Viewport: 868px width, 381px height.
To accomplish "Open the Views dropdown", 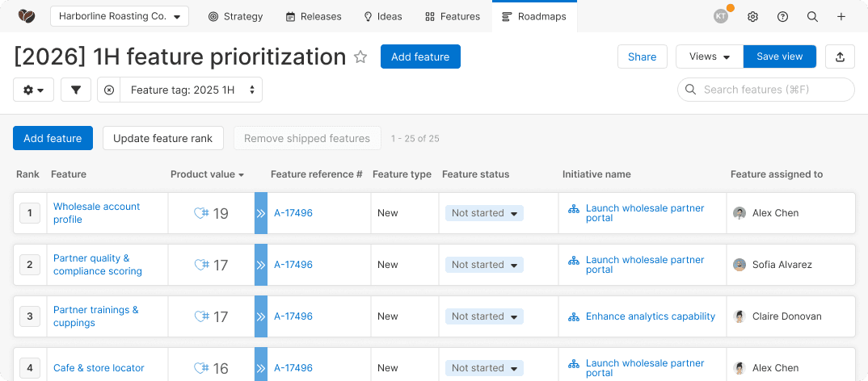I will 709,57.
